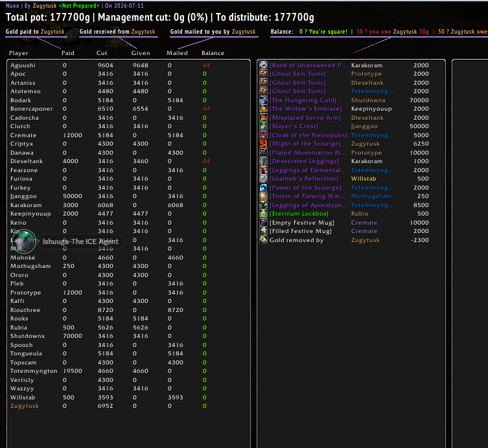Click Leggings of Elemental item icon
Screen dimensions: 488x448
(264, 170)
